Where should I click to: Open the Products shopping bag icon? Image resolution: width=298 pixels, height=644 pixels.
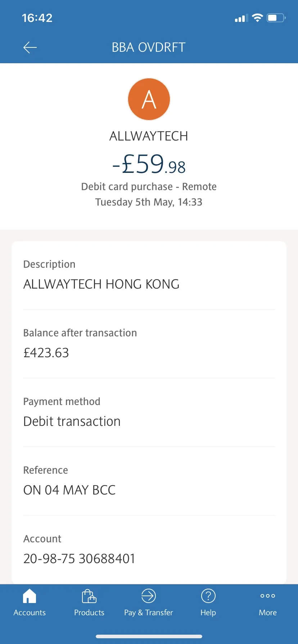click(89, 596)
